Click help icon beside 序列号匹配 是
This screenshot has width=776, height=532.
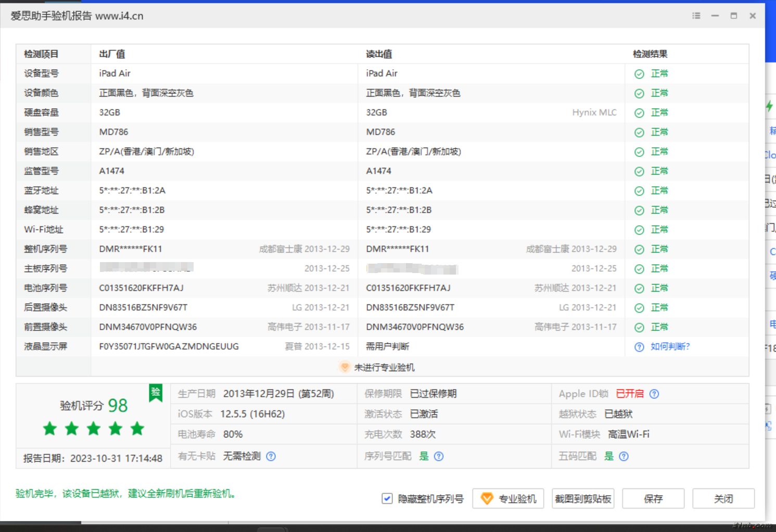click(x=439, y=456)
